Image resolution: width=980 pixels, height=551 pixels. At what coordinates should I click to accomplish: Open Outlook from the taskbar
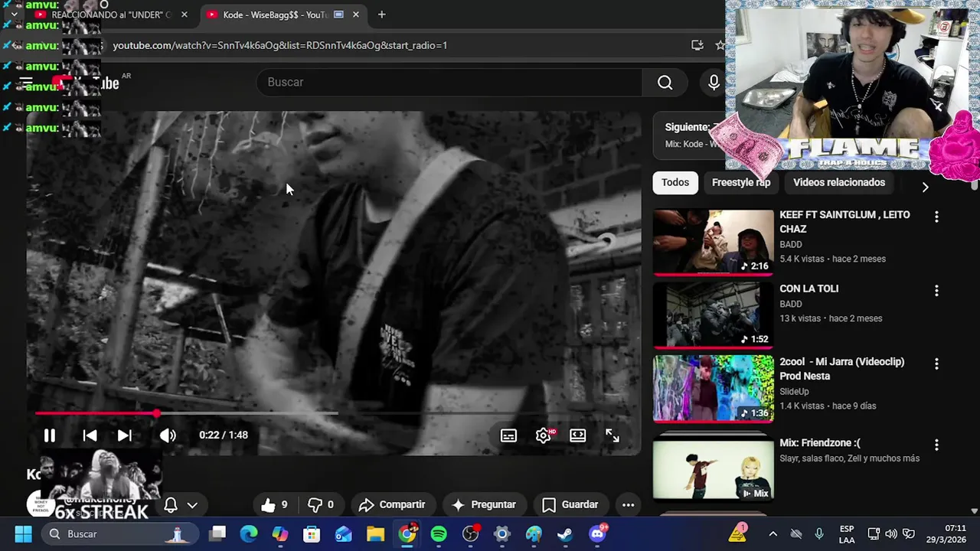click(343, 534)
